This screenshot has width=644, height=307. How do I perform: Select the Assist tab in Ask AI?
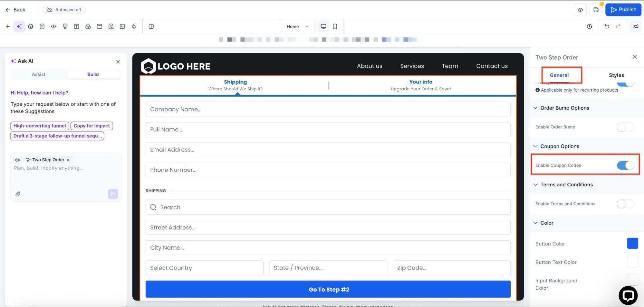pos(38,74)
